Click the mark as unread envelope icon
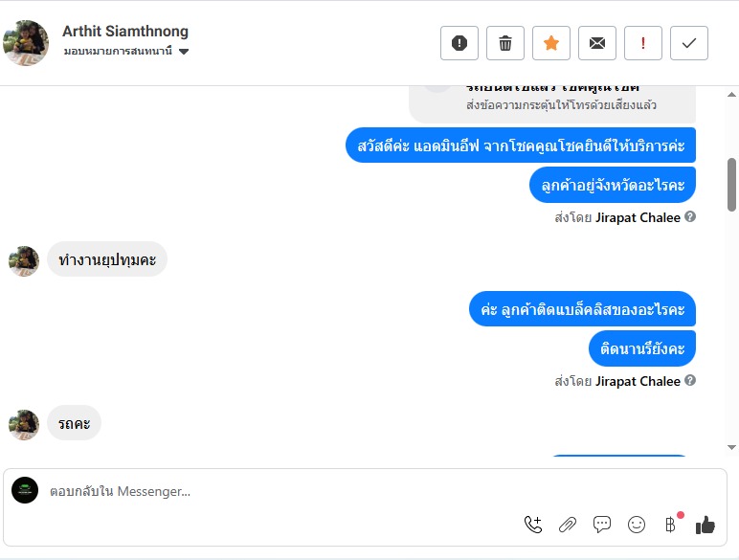The image size is (739, 560). click(x=597, y=43)
